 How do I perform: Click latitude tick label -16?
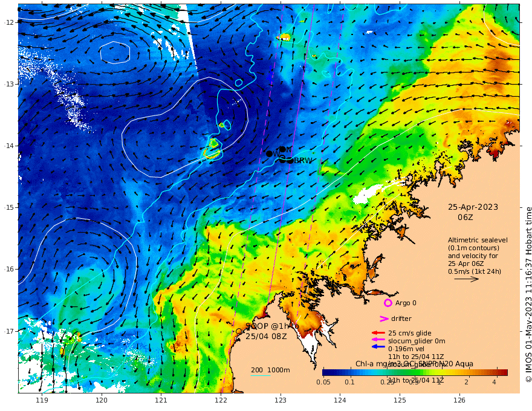tap(10, 269)
